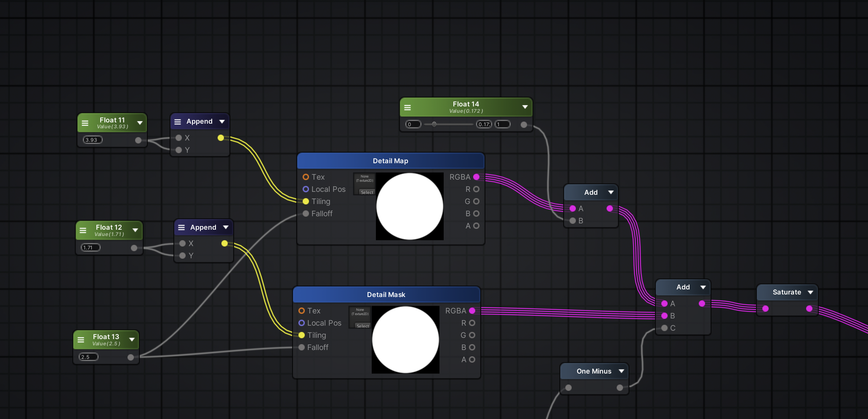868x419 pixels.
Task: Select Detail Map R channel output port
Action: click(476, 189)
